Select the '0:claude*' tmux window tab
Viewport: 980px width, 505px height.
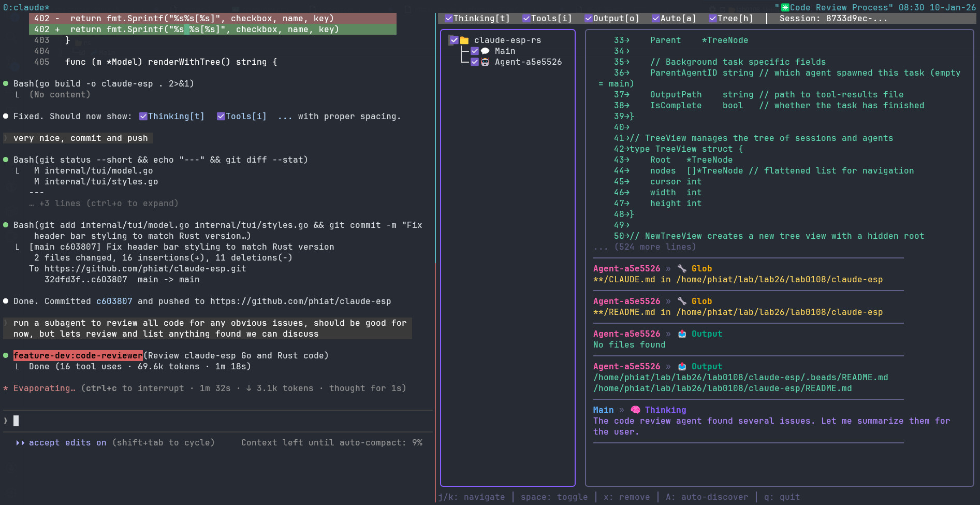point(26,7)
